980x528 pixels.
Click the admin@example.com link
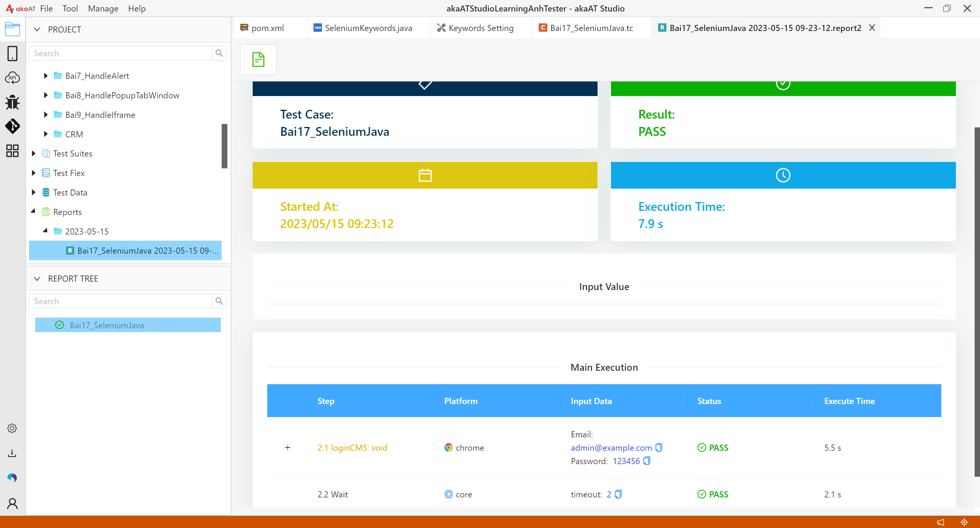click(611, 448)
